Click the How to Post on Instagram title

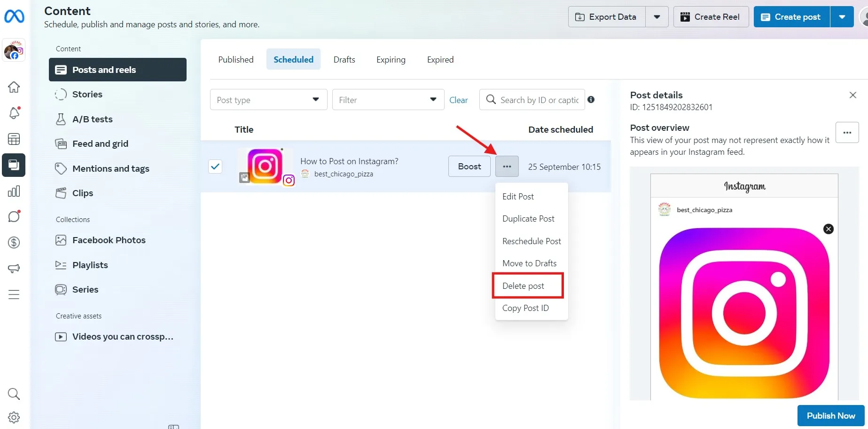(349, 161)
